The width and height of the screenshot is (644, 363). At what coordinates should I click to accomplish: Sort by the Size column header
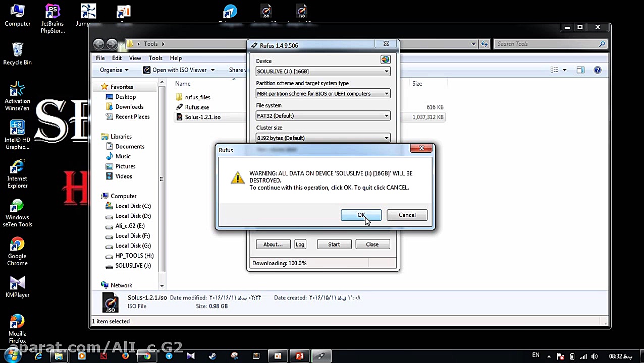pos(417,84)
